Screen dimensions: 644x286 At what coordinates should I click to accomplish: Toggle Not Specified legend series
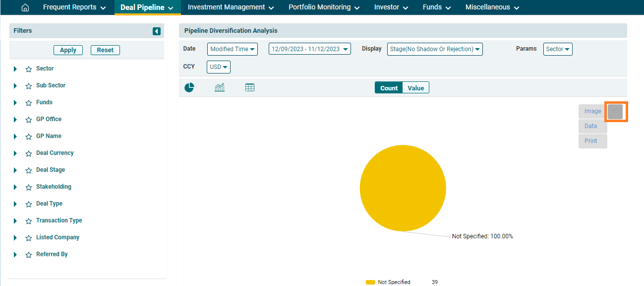pos(394,282)
